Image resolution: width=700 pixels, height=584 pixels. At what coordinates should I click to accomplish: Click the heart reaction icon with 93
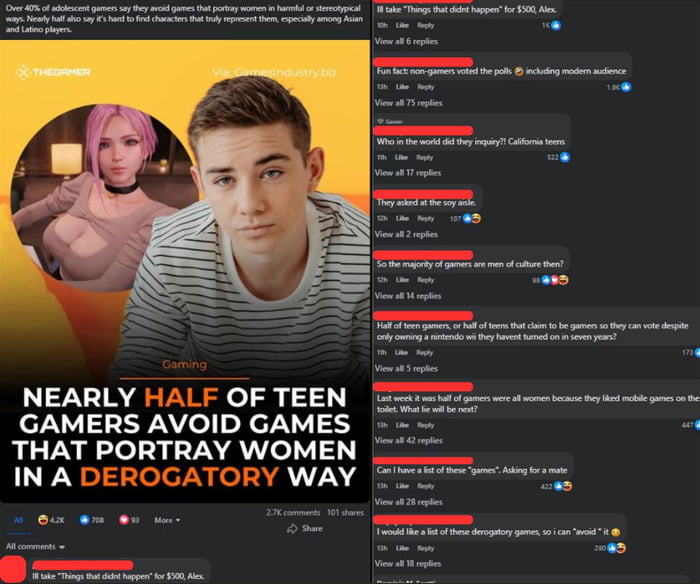coord(124,520)
